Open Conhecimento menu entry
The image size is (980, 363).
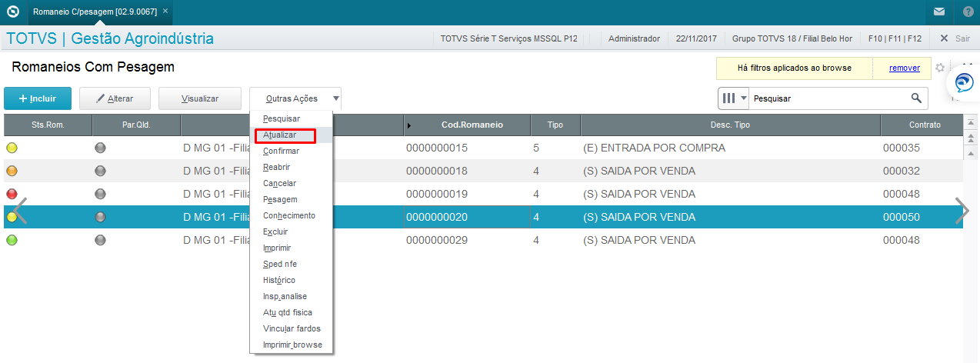coord(289,215)
